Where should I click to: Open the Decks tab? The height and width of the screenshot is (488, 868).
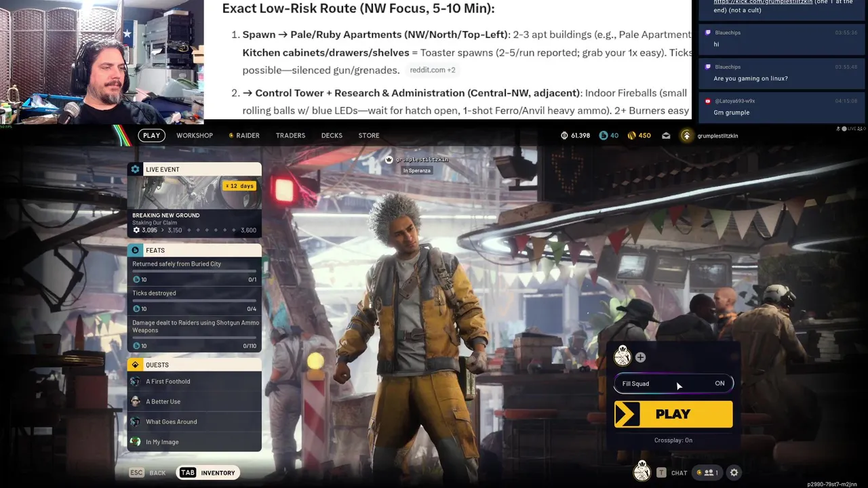point(332,136)
